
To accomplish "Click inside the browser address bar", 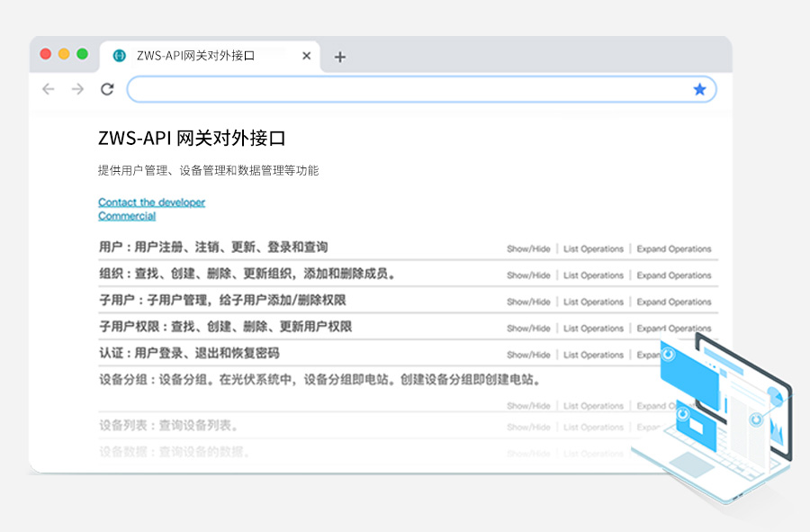I will pyautogui.click(x=405, y=89).
